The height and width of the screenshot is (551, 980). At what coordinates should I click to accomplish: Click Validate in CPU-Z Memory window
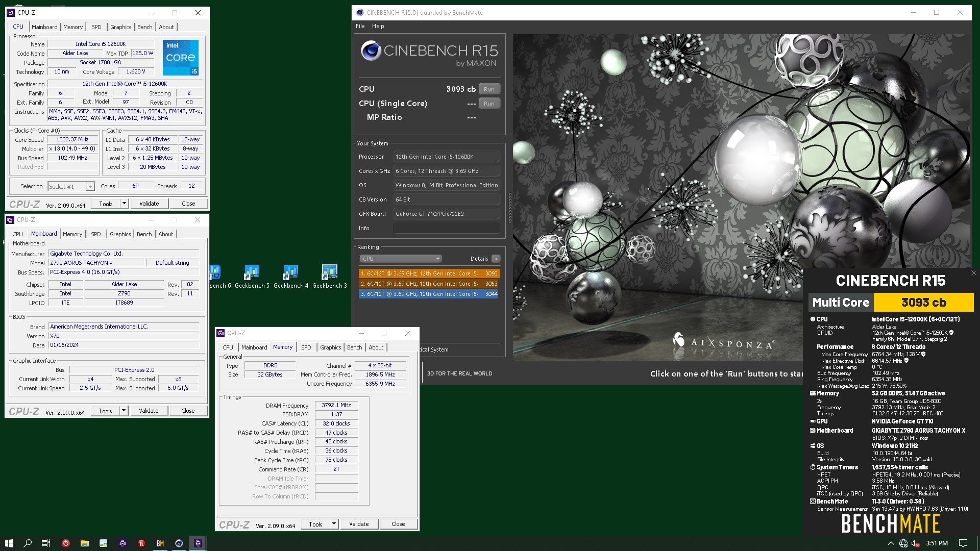pos(359,524)
